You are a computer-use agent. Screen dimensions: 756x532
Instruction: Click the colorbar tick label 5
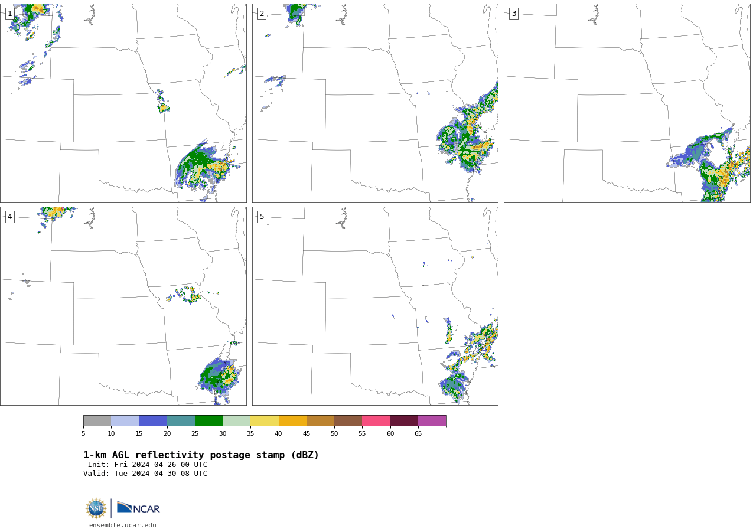click(83, 434)
